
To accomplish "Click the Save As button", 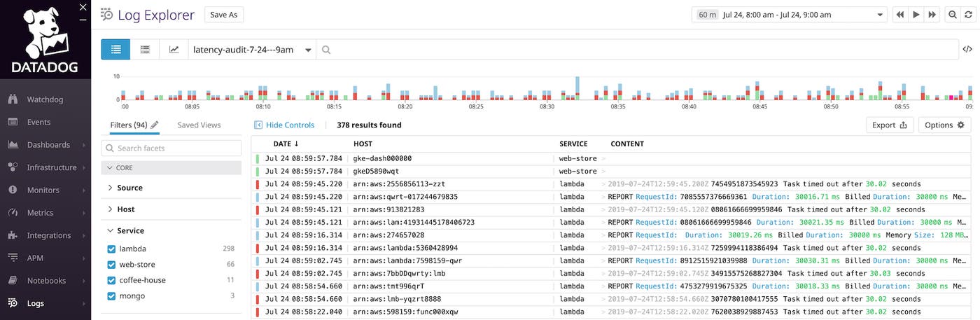I will (224, 15).
